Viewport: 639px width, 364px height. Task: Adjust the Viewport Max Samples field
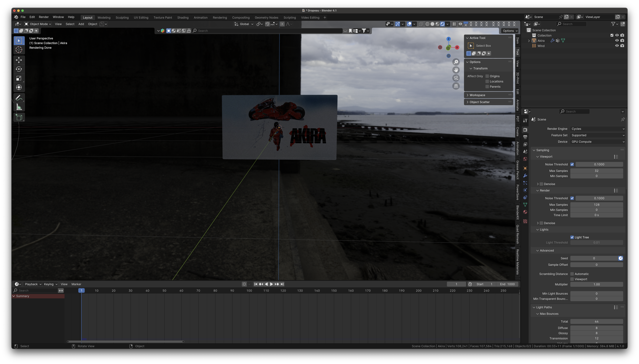pos(597,171)
